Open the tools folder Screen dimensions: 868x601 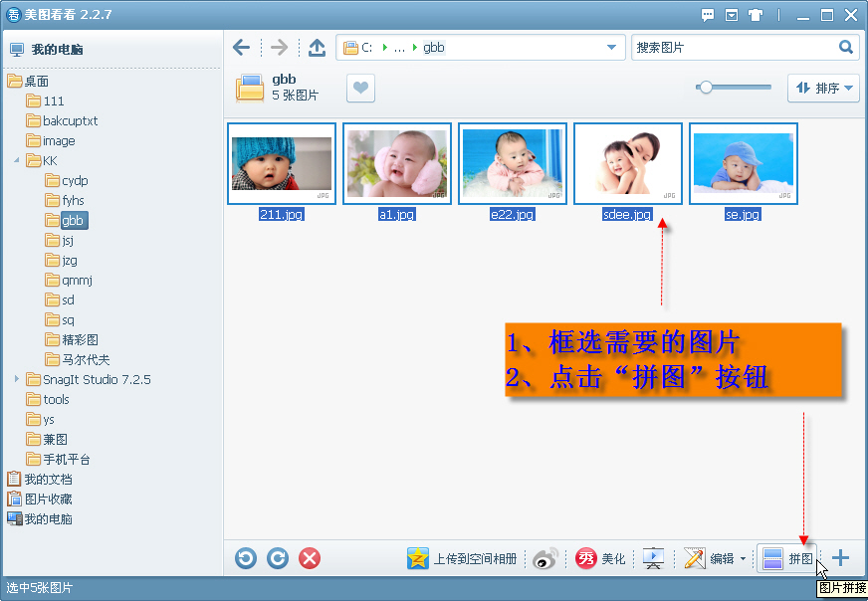point(48,400)
